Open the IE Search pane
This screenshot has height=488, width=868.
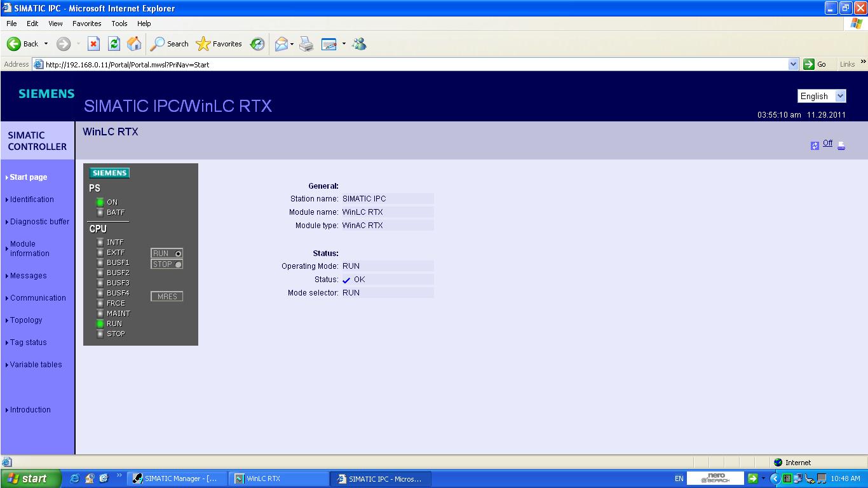point(170,44)
